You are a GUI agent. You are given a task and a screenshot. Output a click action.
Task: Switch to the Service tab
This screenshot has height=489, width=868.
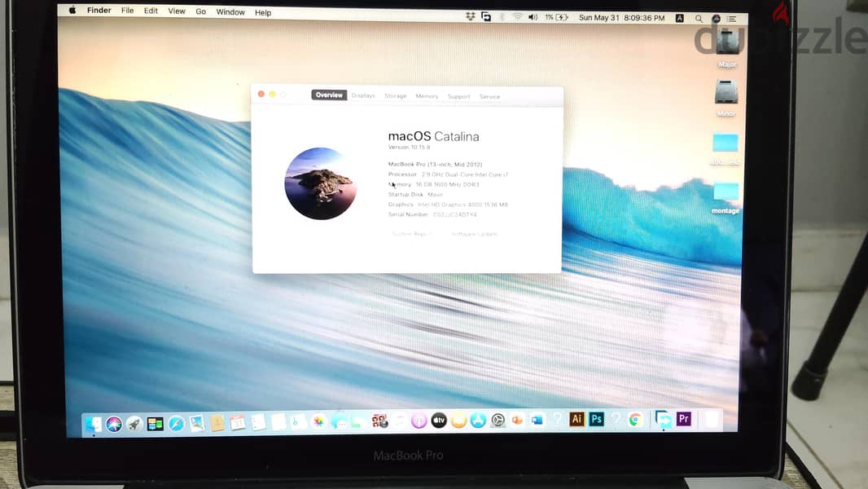coord(489,96)
